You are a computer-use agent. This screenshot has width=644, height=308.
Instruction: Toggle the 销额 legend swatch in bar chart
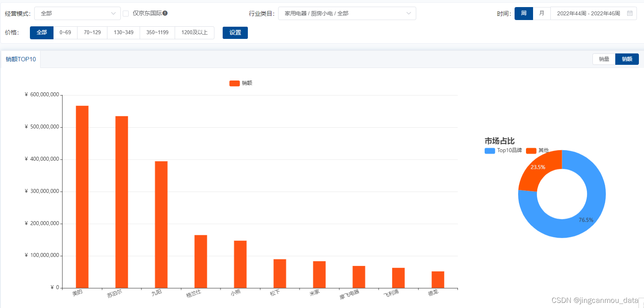(x=234, y=83)
